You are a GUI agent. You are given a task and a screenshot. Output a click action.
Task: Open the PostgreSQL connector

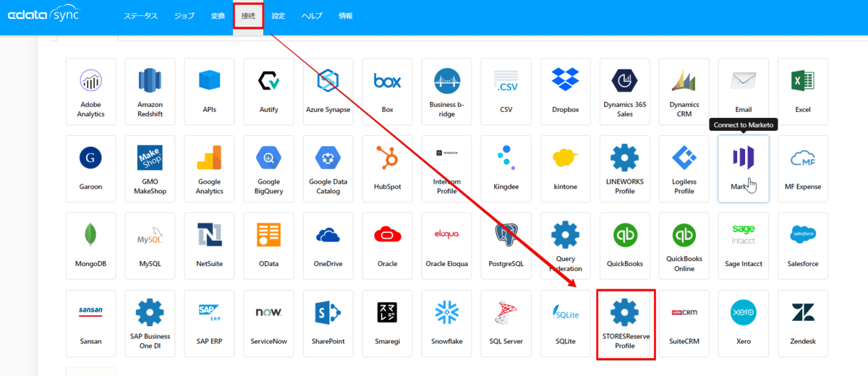[x=506, y=246]
